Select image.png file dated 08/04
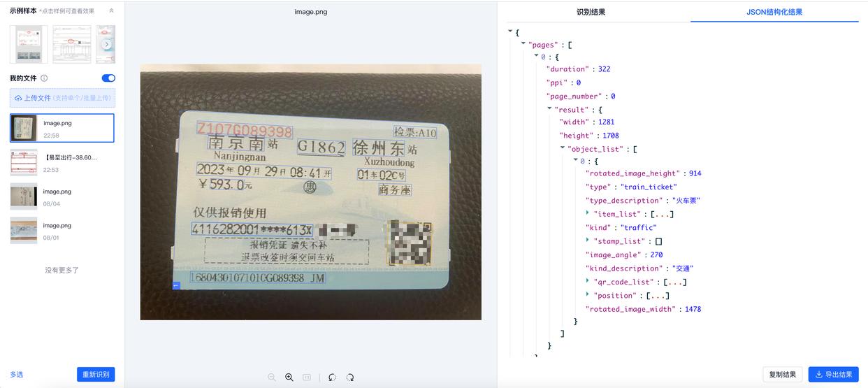The width and height of the screenshot is (868, 388). pos(62,197)
